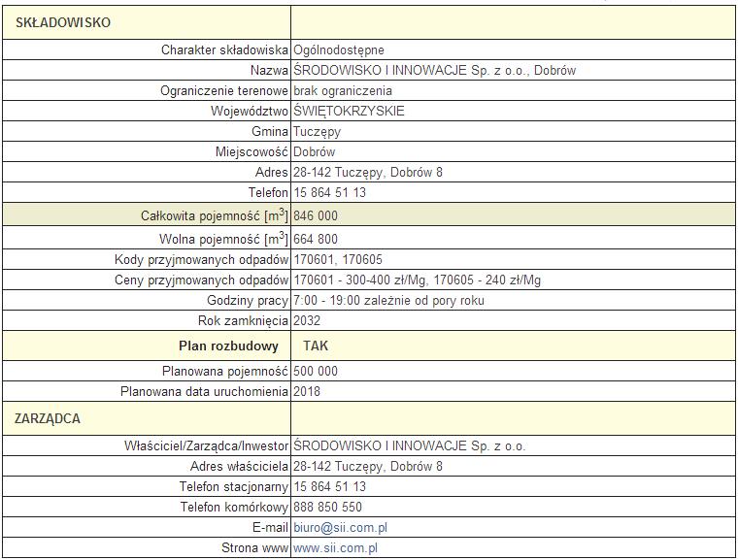Click the label Telefon stacjonarny

233,486
